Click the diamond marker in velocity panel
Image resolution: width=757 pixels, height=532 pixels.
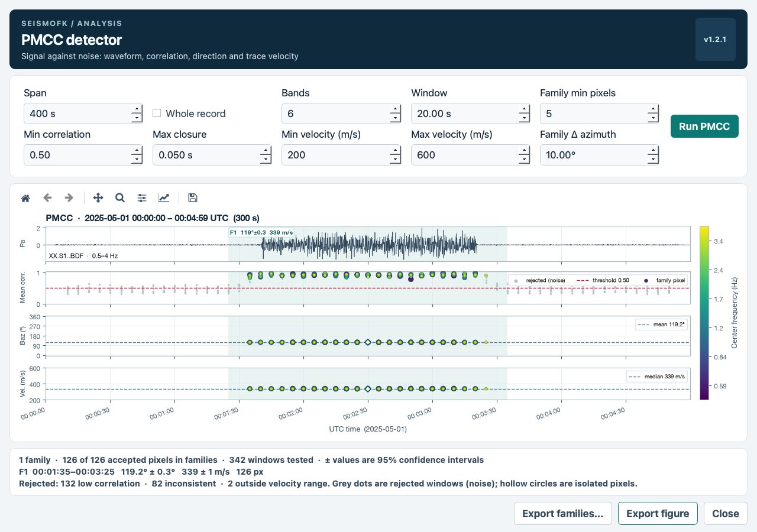point(368,389)
